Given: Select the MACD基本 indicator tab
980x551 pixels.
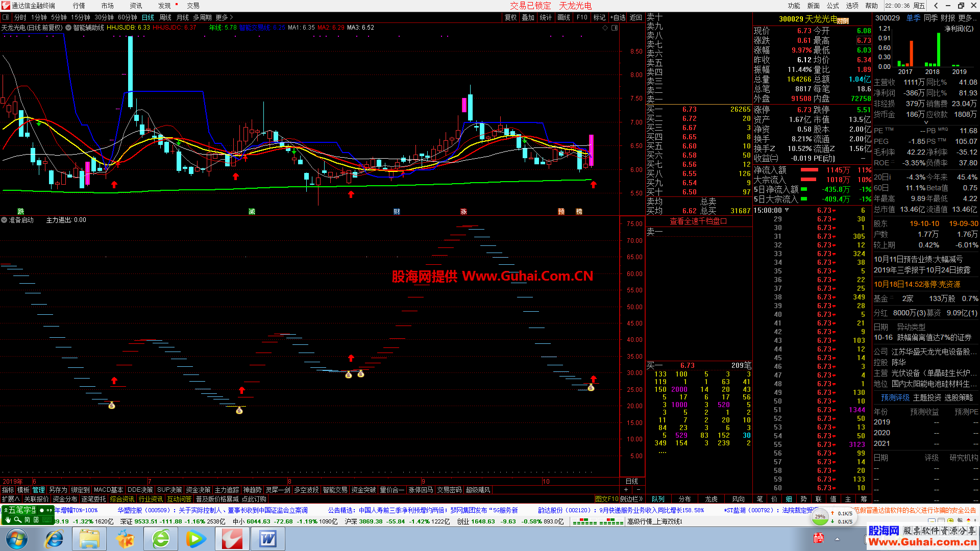Looking at the screenshot, I should [x=108, y=490].
